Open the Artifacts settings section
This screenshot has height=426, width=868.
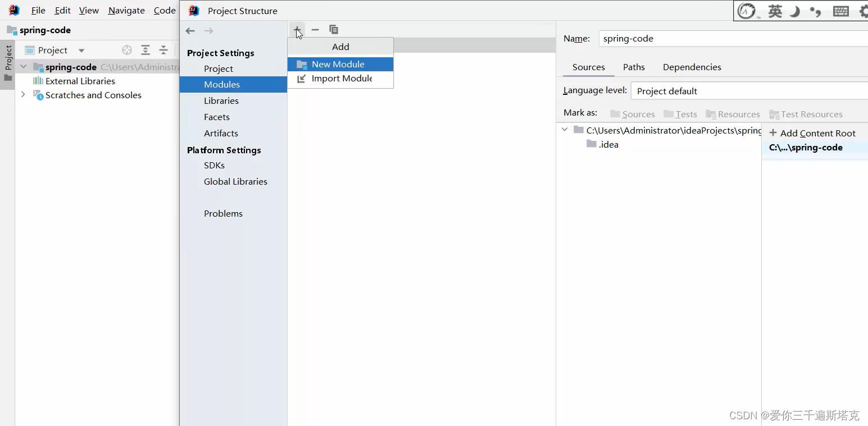click(x=221, y=133)
